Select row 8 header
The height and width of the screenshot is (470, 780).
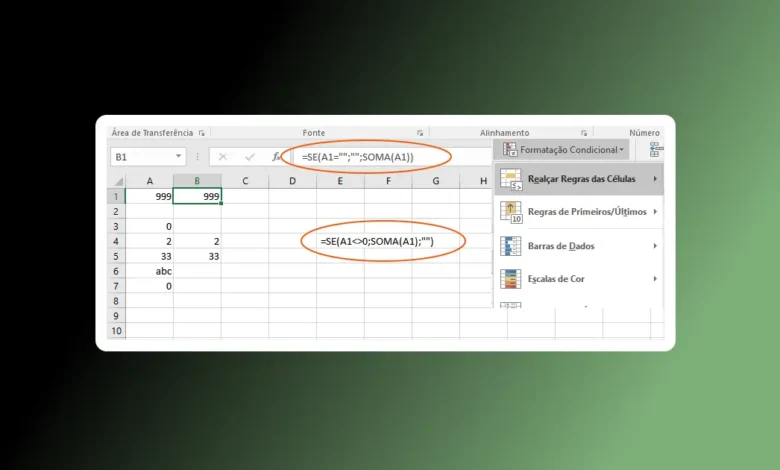coord(116,301)
